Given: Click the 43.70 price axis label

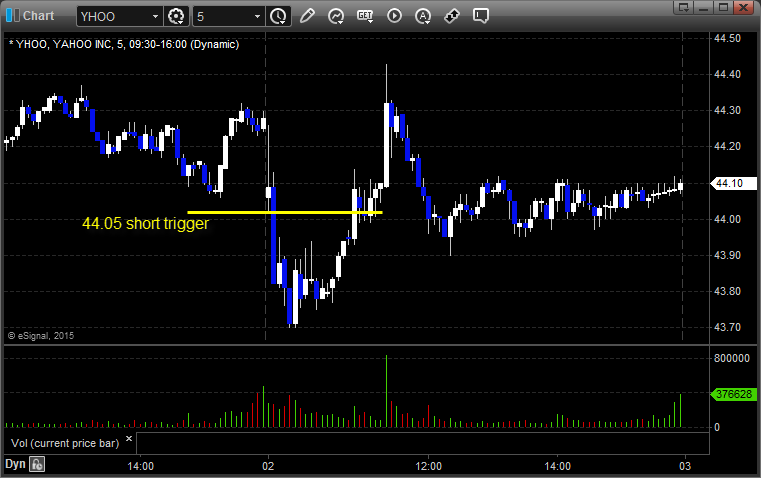Looking at the screenshot, I should point(728,327).
